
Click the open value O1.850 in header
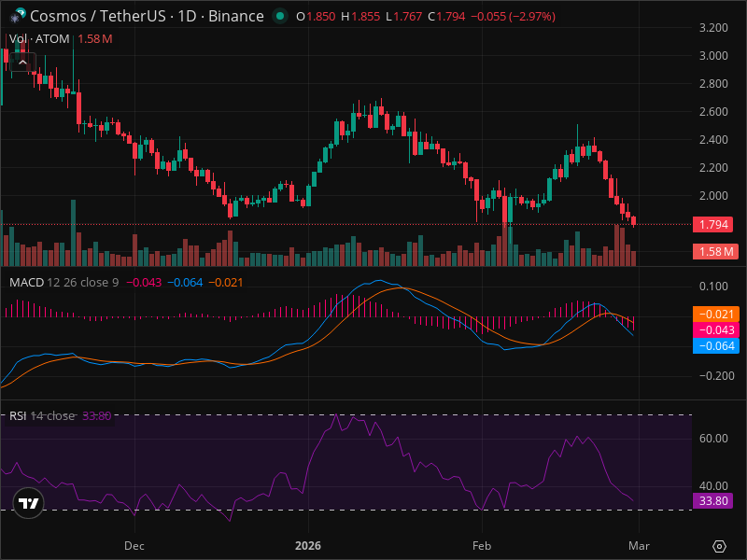tap(316, 17)
